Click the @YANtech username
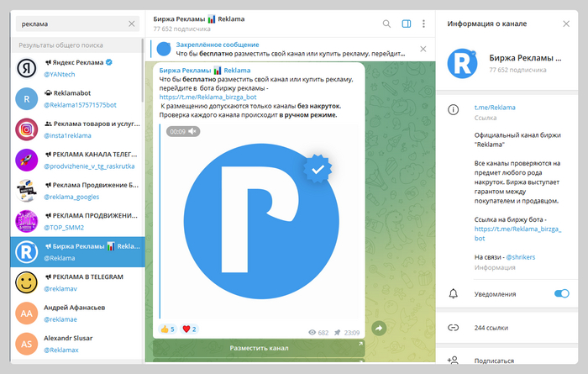 point(60,74)
